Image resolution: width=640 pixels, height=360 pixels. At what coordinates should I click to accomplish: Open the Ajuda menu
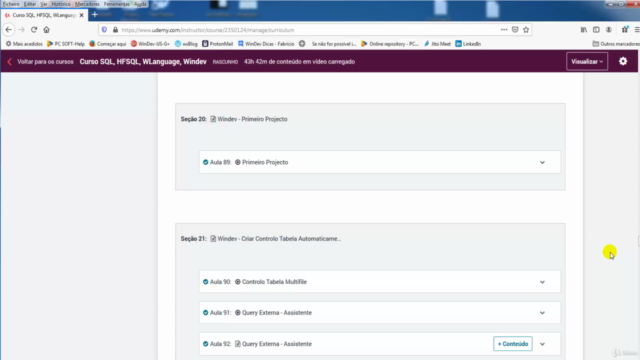[140, 4]
